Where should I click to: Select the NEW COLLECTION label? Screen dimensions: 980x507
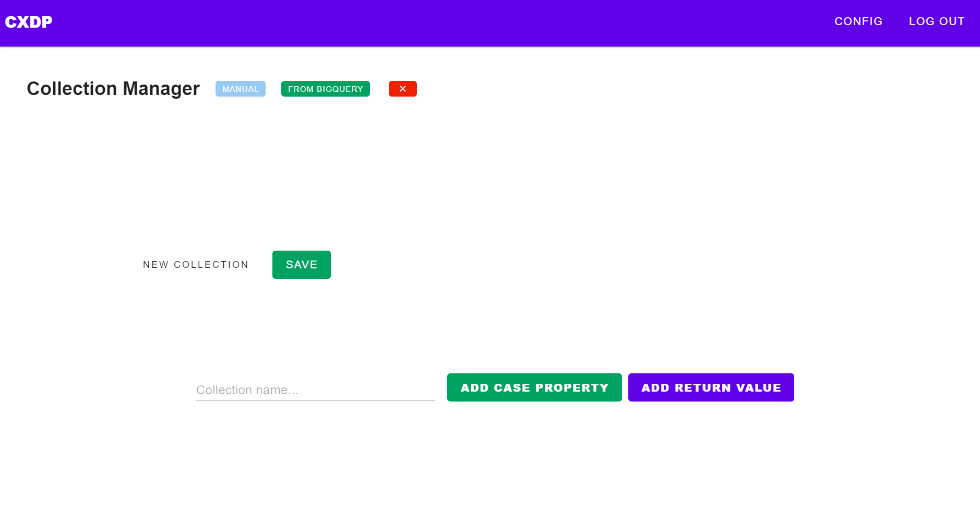196,265
